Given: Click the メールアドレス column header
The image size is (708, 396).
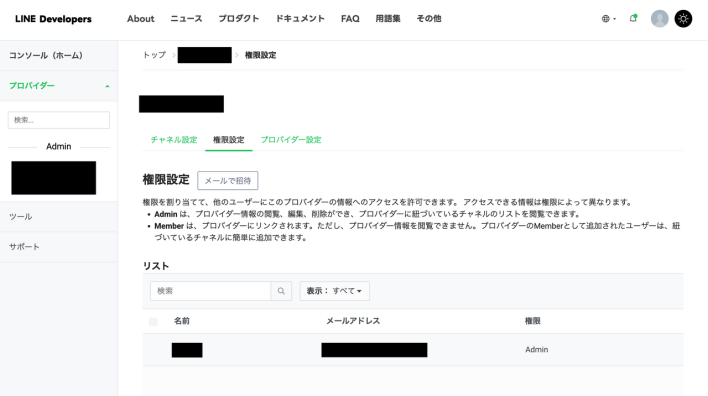Looking at the screenshot, I should pos(353,321).
